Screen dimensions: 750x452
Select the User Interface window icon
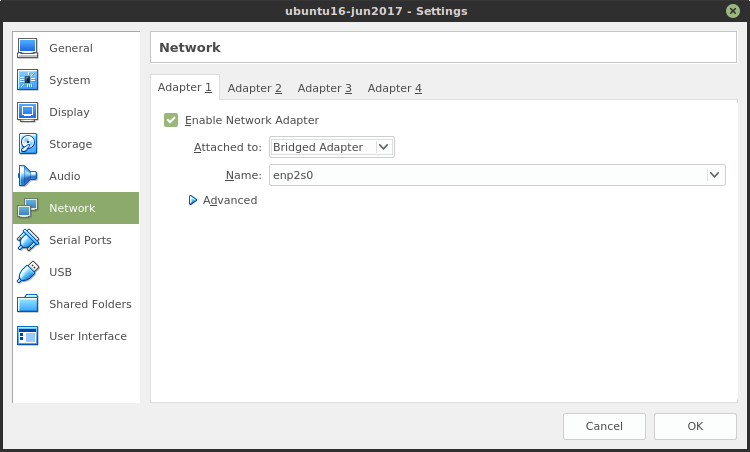coord(28,336)
